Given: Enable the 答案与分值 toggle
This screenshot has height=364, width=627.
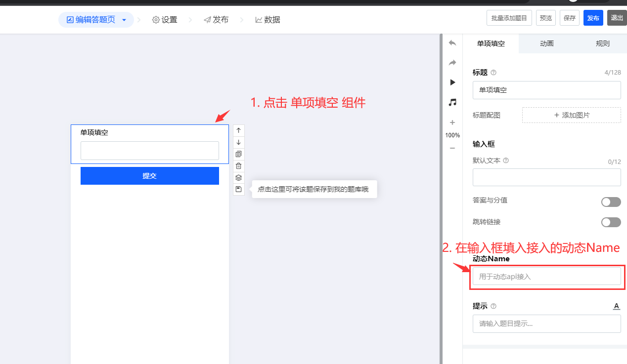Looking at the screenshot, I should pos(611,202).
